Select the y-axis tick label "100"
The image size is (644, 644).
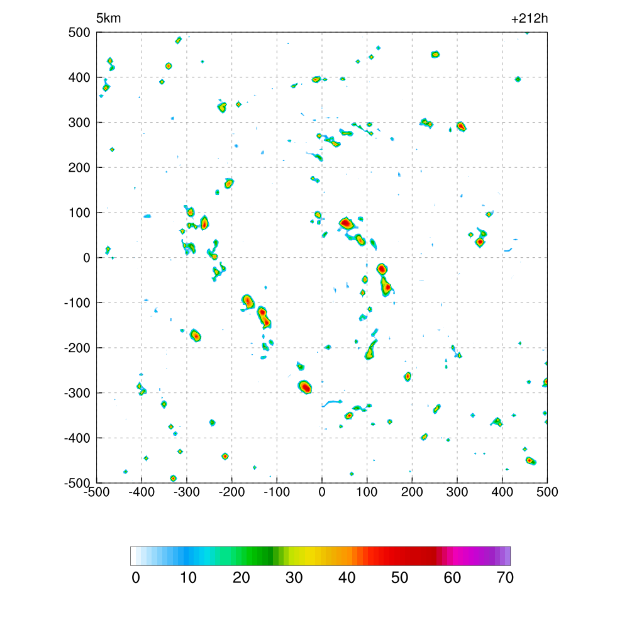click(x=79, y=213)
